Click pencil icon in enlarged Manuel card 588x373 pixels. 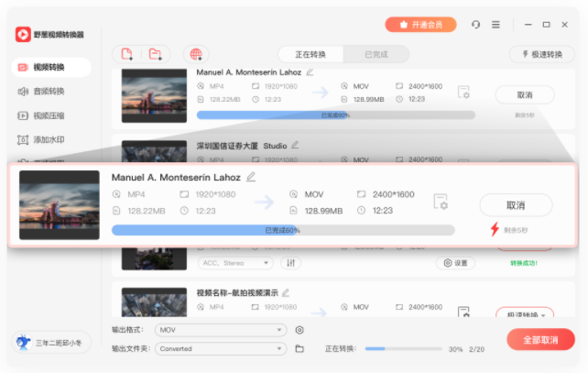click(x=251, y=177)
